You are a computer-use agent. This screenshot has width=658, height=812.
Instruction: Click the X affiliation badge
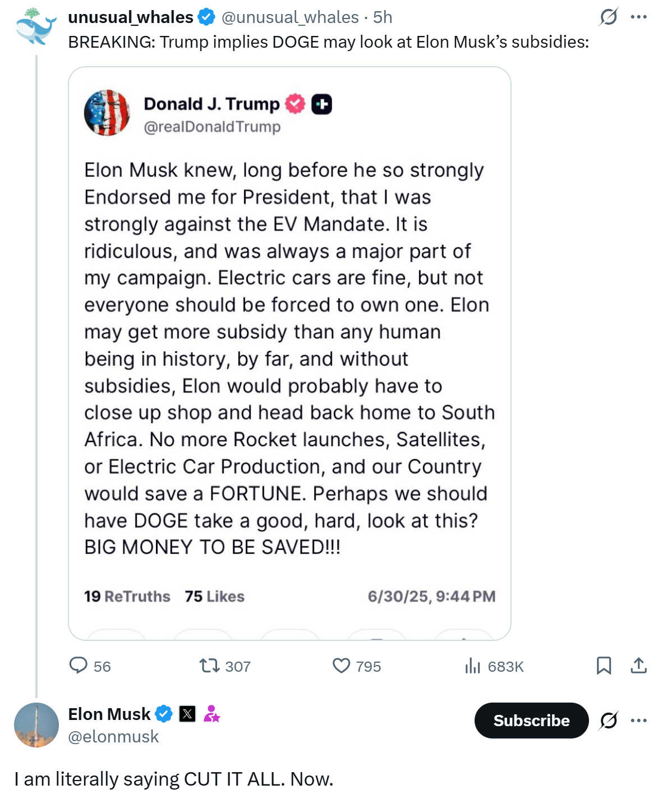point(187,714)
